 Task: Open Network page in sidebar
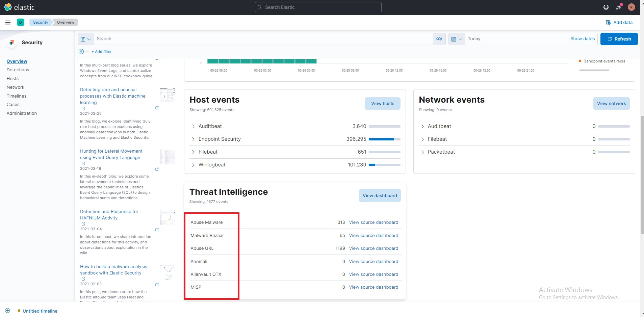[16, 87]
